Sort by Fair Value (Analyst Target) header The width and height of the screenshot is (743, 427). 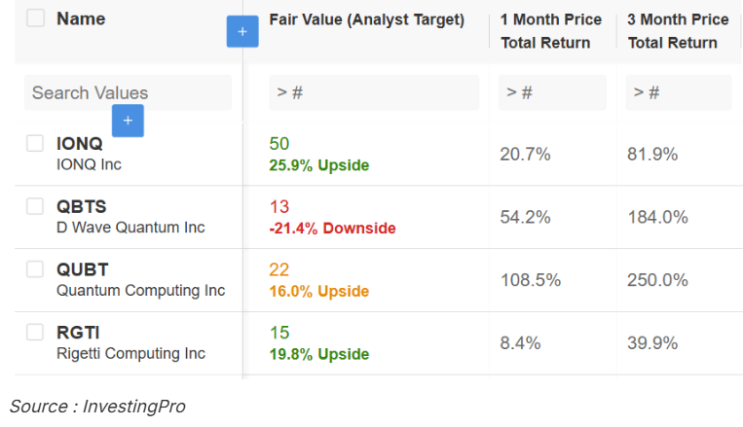367,20
